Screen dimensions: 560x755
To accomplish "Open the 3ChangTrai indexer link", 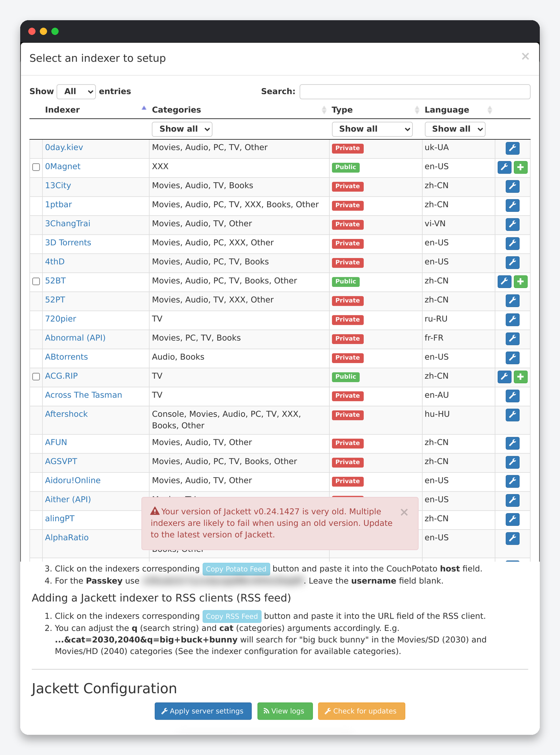I will coord(67,224).
